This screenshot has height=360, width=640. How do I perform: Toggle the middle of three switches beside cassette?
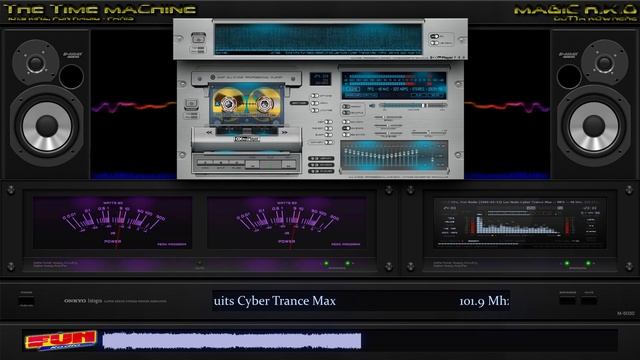[x=315, y=103]
